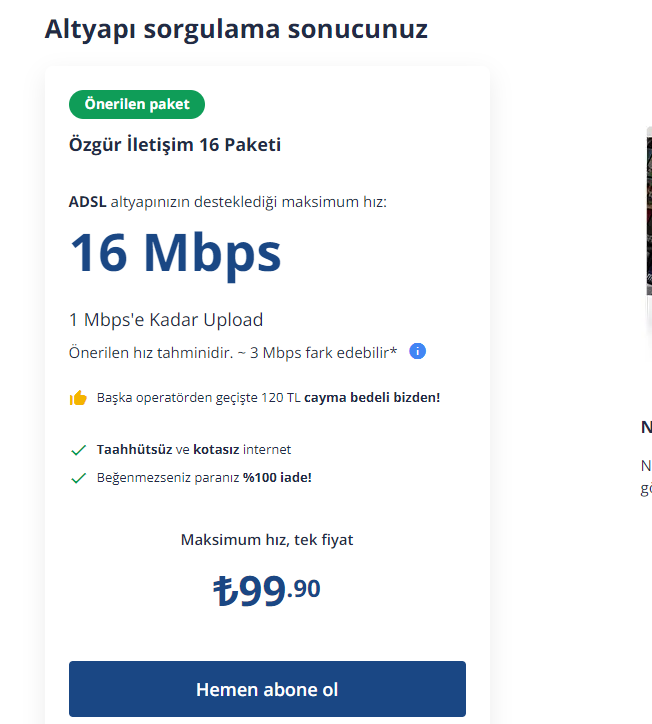Click the 1 Mbps'e Kadar Upload text
The width and height of the screenshot is (652, 724).
pos(166,320)
